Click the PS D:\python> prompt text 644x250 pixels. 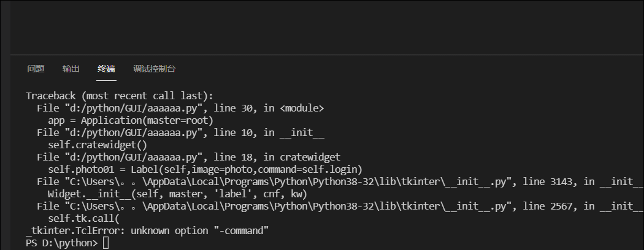tap(61, 243)
